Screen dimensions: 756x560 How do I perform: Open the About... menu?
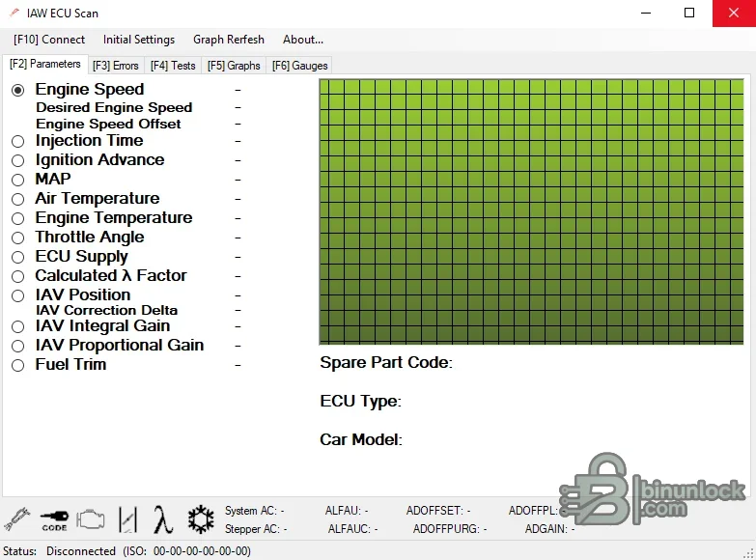303,40
